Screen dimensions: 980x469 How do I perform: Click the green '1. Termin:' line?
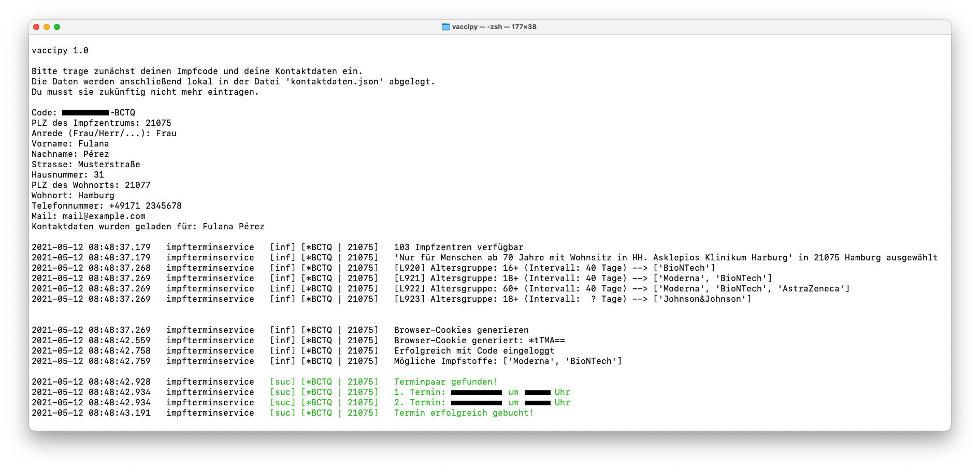coord(482,392)
